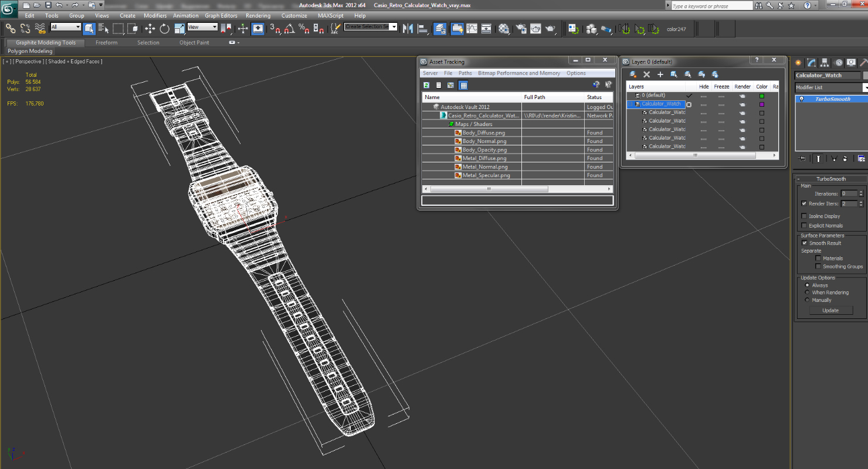The width and height of the screenshot is (868, 469).
Task: Enable the Isoline Display checkbox
Action: pos(804,216)
